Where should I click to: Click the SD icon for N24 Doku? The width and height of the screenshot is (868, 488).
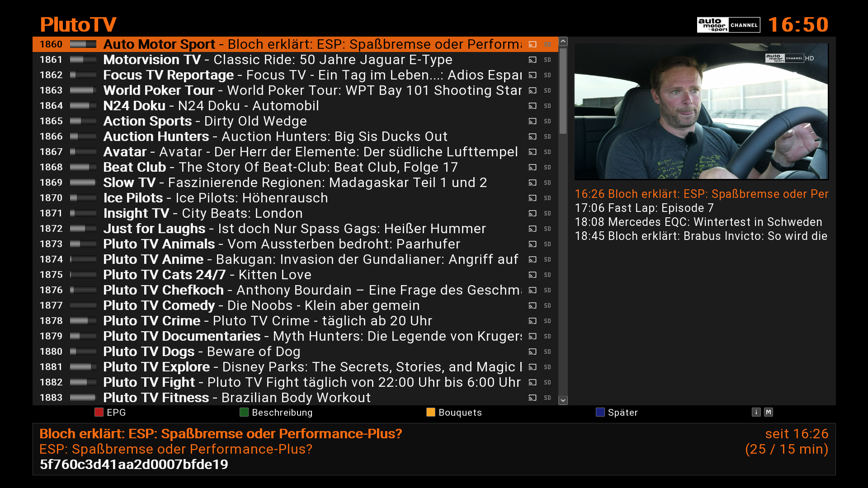tap(547, 106)
